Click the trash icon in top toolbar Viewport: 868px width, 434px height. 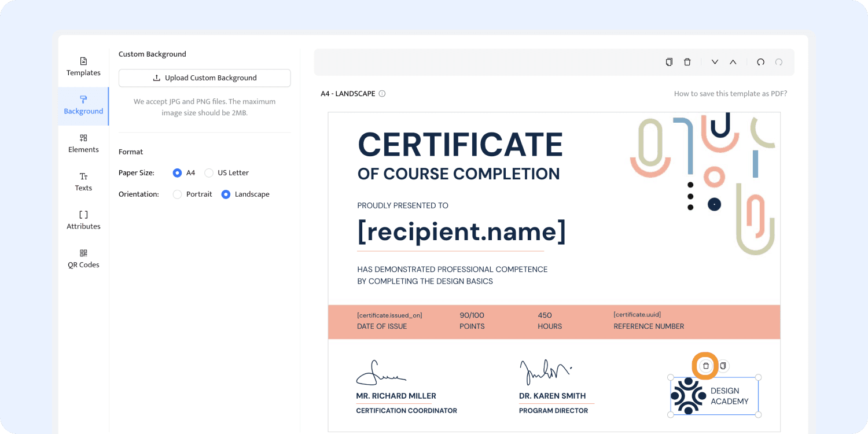pyautogui.click(x=687, y=62)
